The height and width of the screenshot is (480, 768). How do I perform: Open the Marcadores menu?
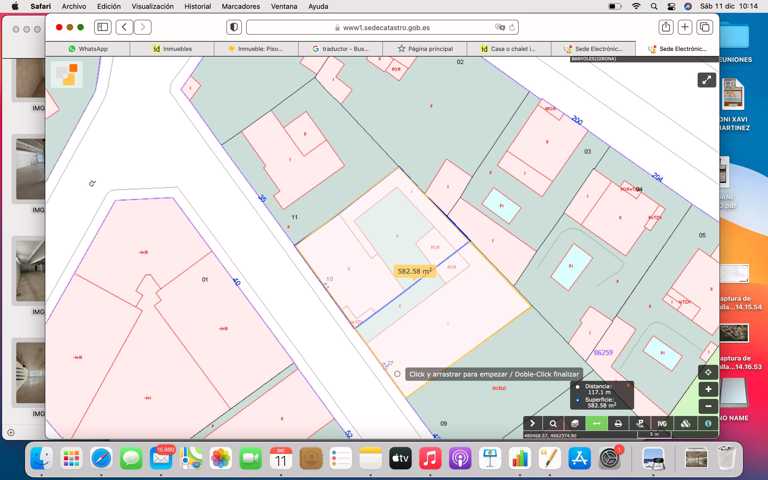coord(240,6)
